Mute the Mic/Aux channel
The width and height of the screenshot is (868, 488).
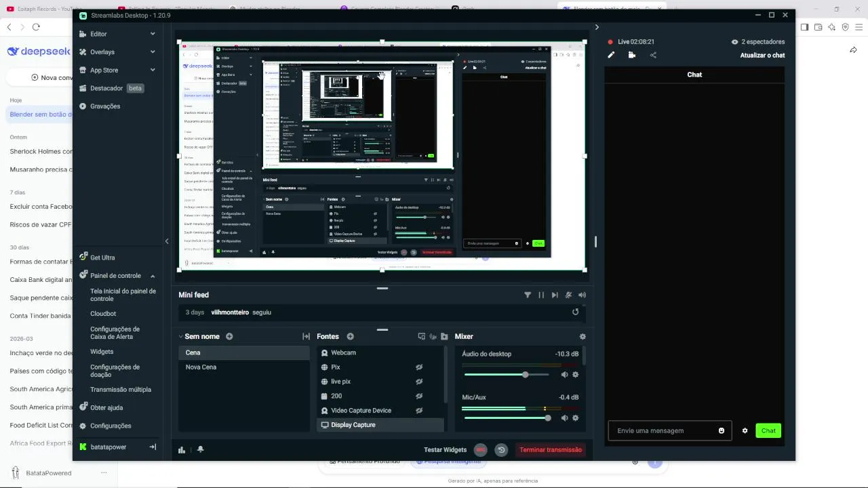click(564, 418)
